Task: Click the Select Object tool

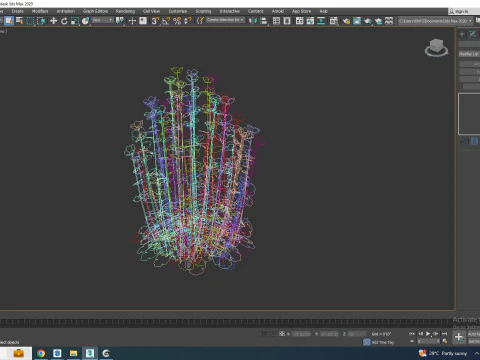Action: (x=9, y=21)
